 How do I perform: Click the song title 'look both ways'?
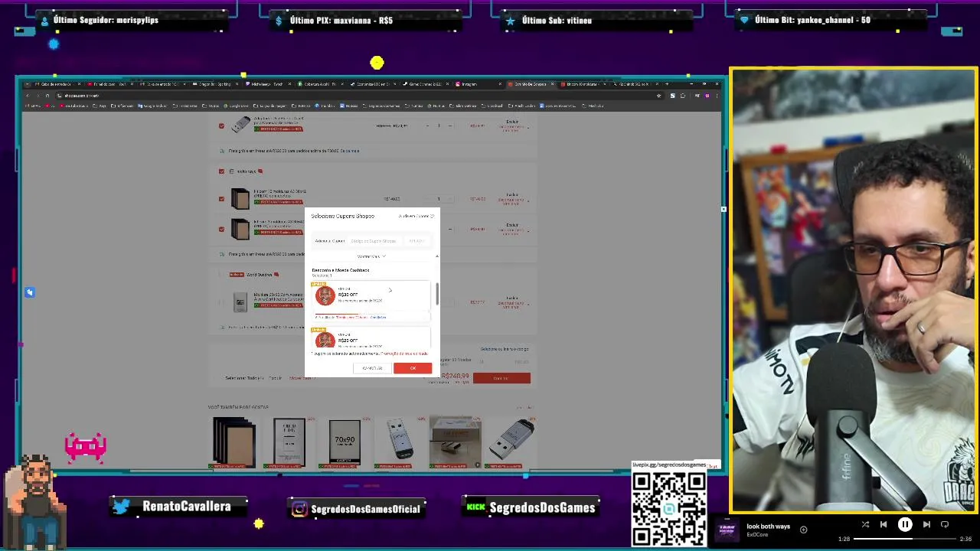coord(768,527)
